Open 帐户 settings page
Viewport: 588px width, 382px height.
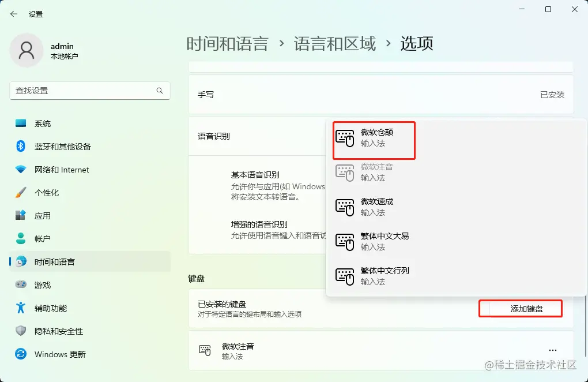click(x=90, y=239)
